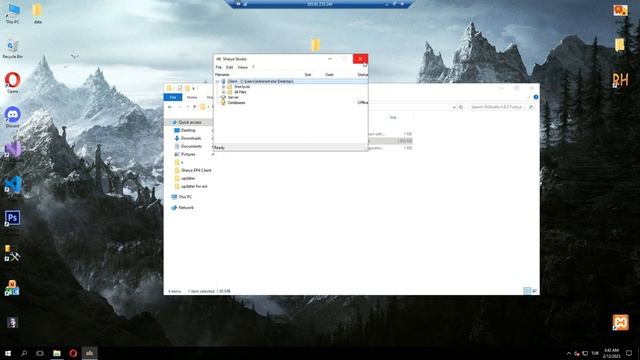Expand the Shortcuts folder node
640x360 pixels.
pos(223,87)
